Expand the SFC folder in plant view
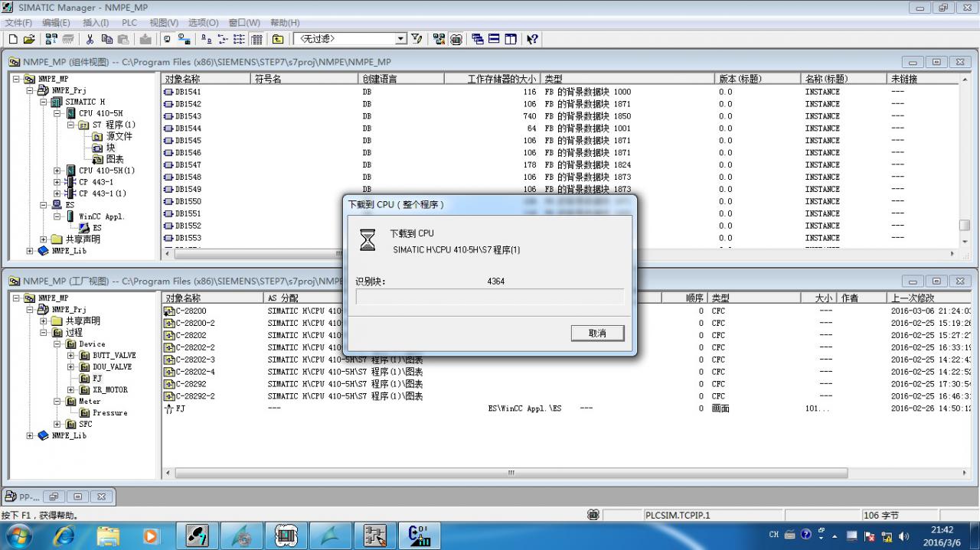980x550 pixels. (x=58, y=425)
